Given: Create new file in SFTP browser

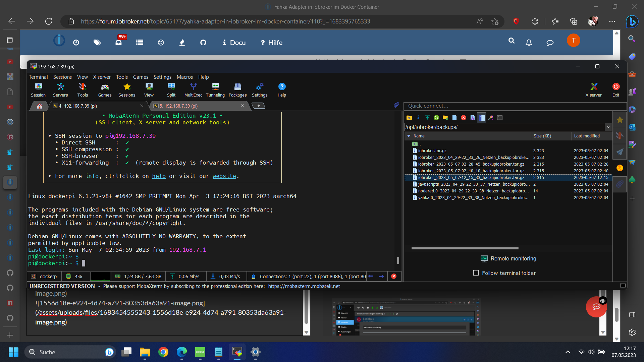Looking at the screenshot, I should pyautogui.click(x=454, y=118).
